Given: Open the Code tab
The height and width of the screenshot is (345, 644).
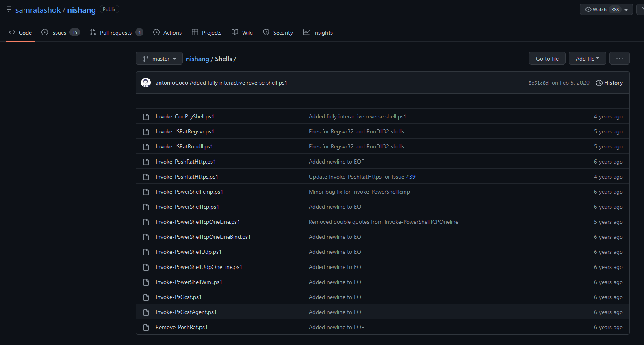Looking at the screenshot, I should (x=20, y=33).
